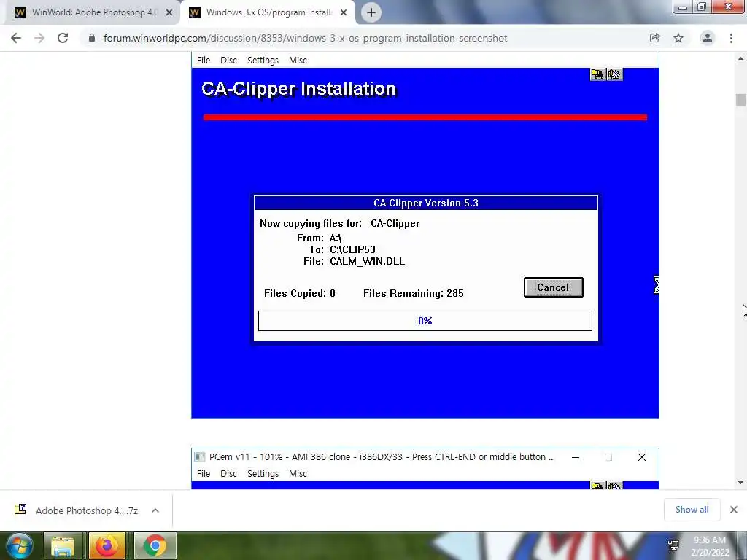Click the vertical scrollbar thumb
This screenshot has width=747, height=560.
pos(740,100)
